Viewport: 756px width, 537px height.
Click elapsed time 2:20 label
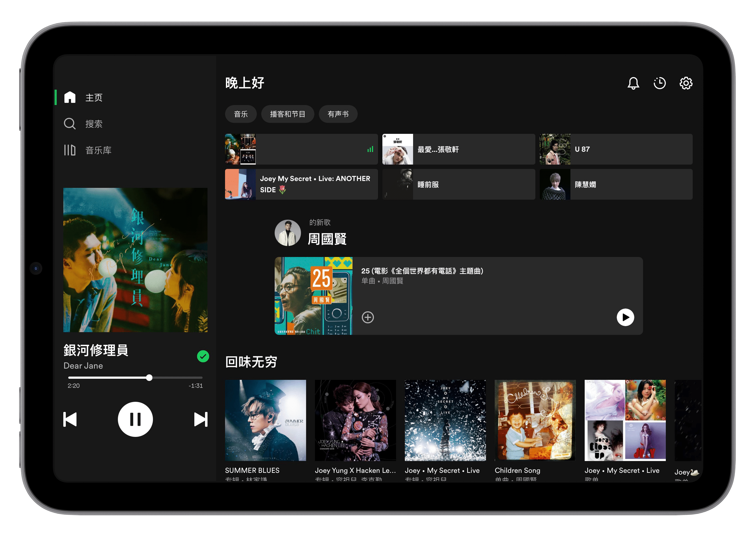click(73, 386)
